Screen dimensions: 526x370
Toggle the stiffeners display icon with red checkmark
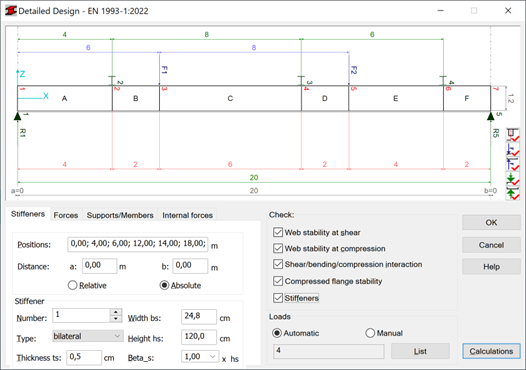(512, 135)
